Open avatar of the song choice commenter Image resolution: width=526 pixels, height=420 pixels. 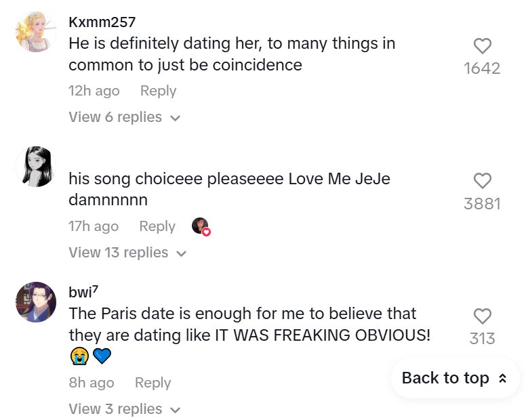point(35,167)
